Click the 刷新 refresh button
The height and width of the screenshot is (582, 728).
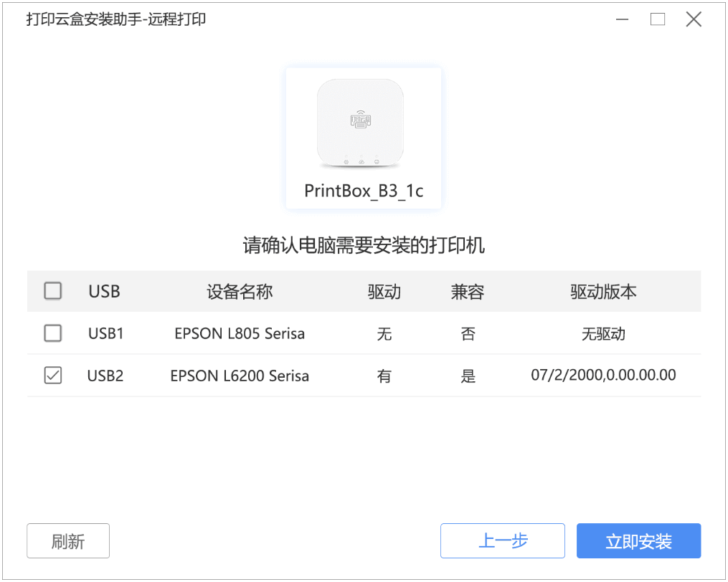[68, 540]
